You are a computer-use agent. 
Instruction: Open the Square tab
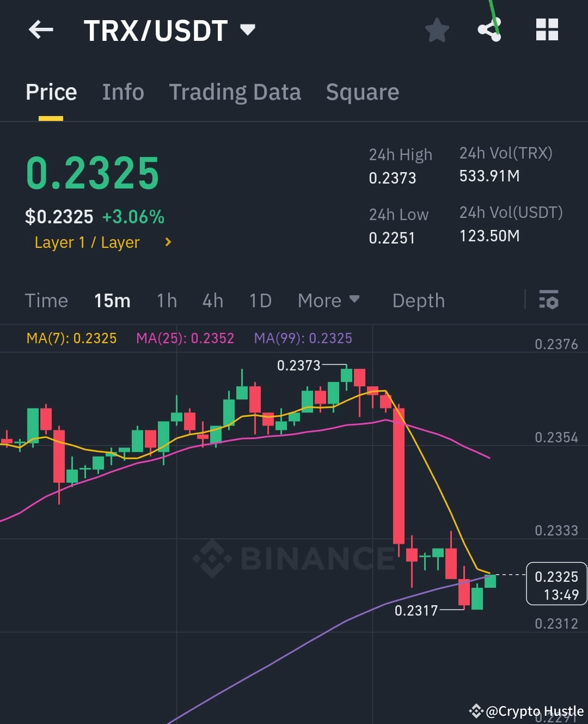[x=362, y=92]
